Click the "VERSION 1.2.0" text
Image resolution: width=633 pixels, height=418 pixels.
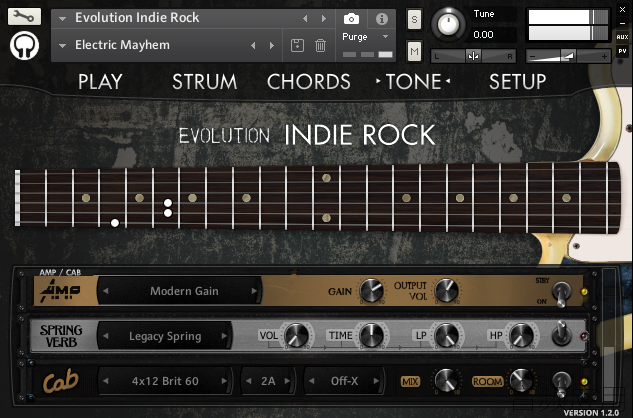tap(591, 412)
